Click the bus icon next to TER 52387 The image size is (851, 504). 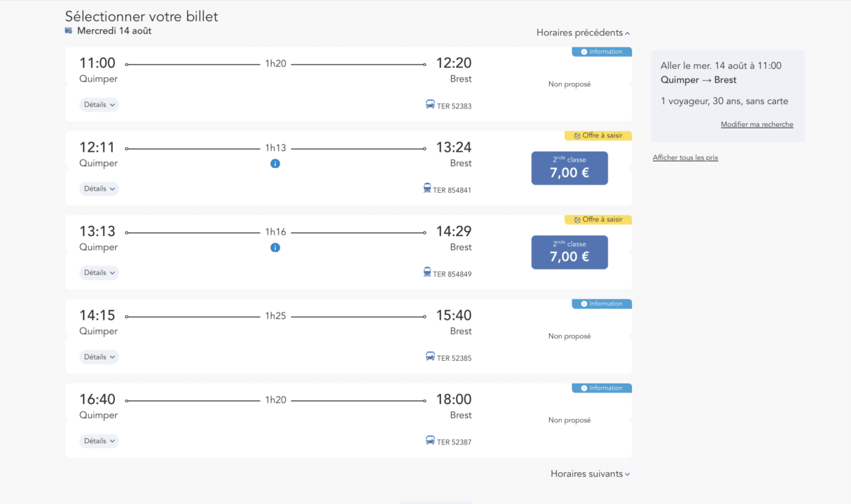[430, 441]
